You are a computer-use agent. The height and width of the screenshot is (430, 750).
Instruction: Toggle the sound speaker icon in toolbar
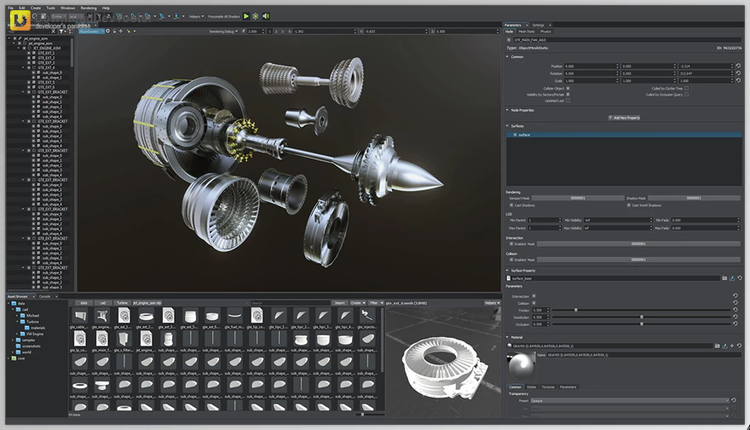pos(266,16)
